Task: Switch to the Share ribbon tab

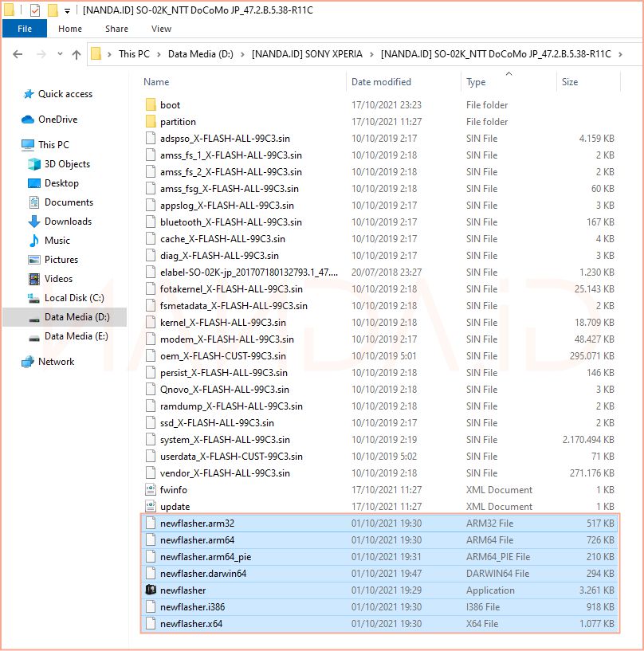Action: [116, 29]
